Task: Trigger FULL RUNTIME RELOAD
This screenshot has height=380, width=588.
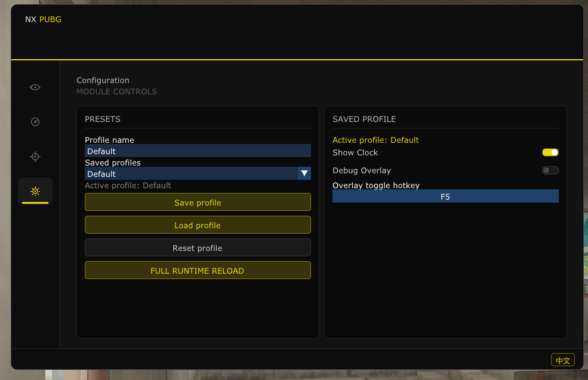Action: point(198,270)
